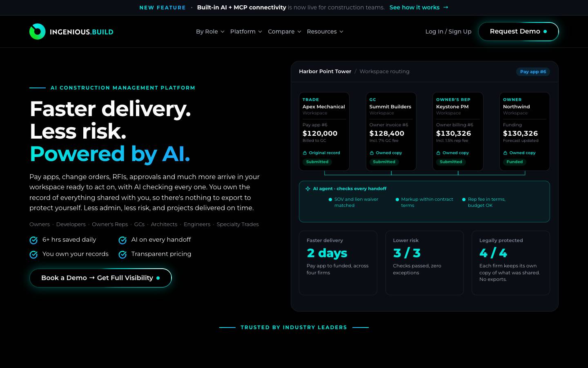Viewport: 588px width, 368px height.
Task: Click the $120,000 amount
Action: [320, 133]
